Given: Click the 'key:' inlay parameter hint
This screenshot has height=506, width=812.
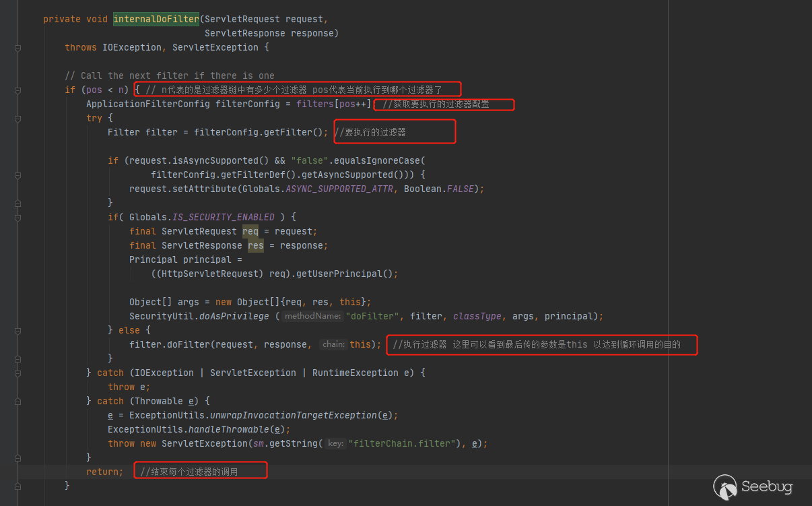Looking at the screenshot, I should pos(335,443).
